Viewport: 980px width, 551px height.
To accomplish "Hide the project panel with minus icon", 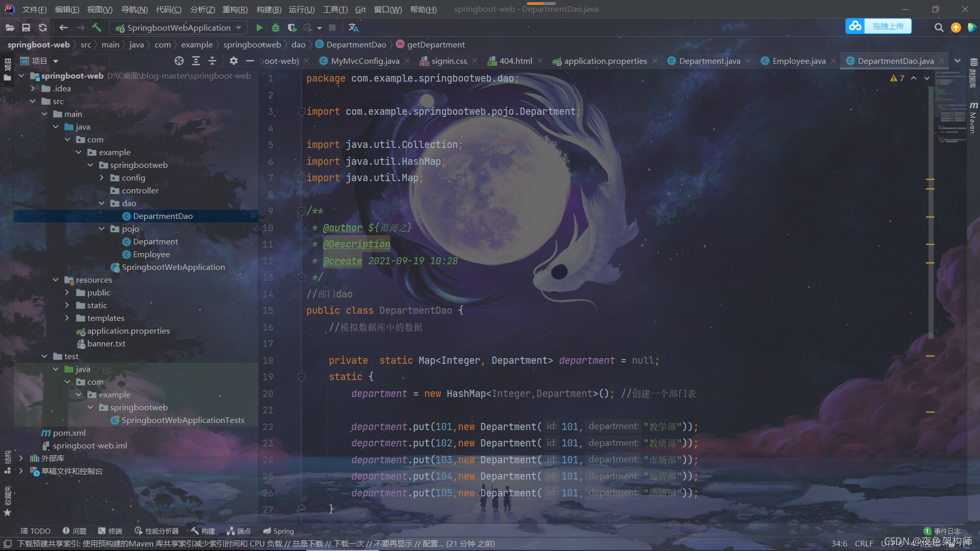I will (250, 61).
